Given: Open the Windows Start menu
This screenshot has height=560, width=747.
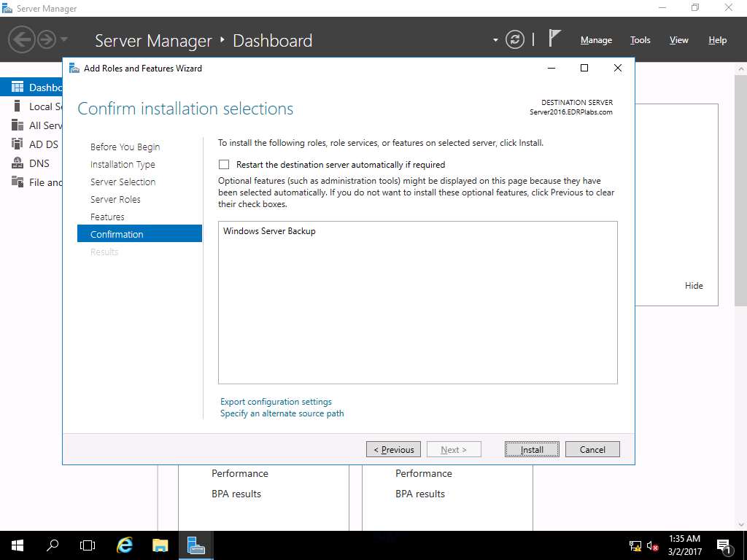Looking at the screenshot, I should pyautogui.click(x=18, y=545).
